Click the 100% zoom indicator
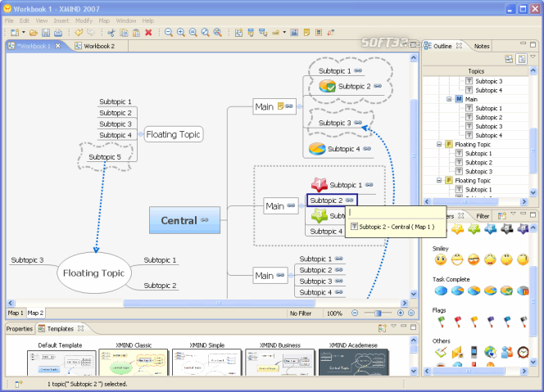Image resolution: width=544 pixels, height=392 pixels. (334, 313)
